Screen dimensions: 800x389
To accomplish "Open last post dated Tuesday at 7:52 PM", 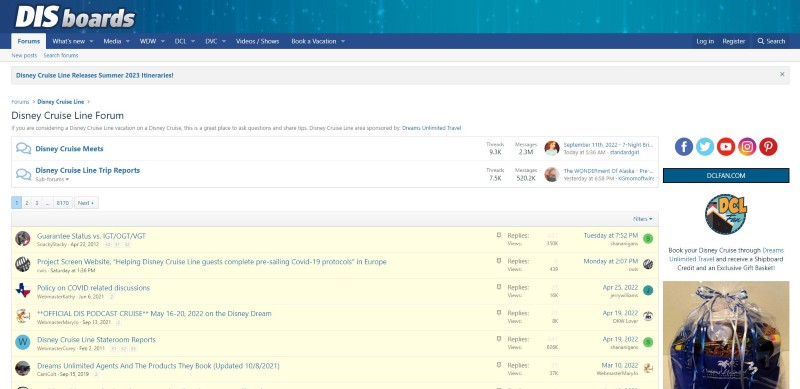I will pos(611,235).
